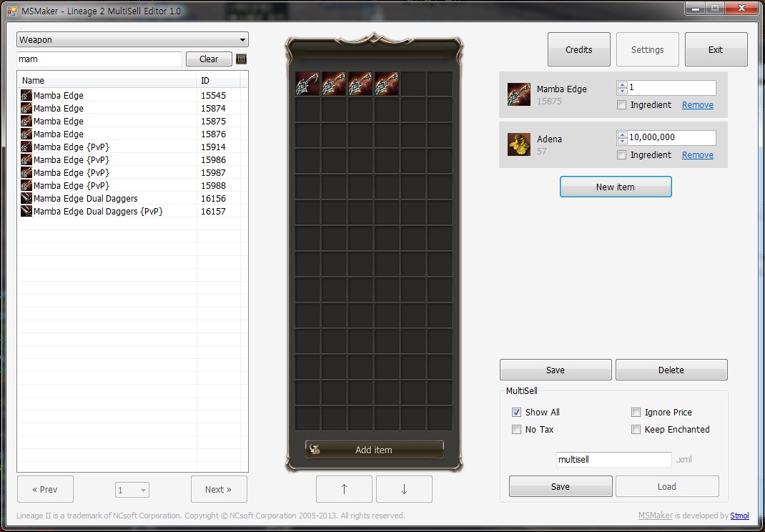This screenshot has width=765, height=532.
Task: Go to Prev page
Action: click(45, 489)
